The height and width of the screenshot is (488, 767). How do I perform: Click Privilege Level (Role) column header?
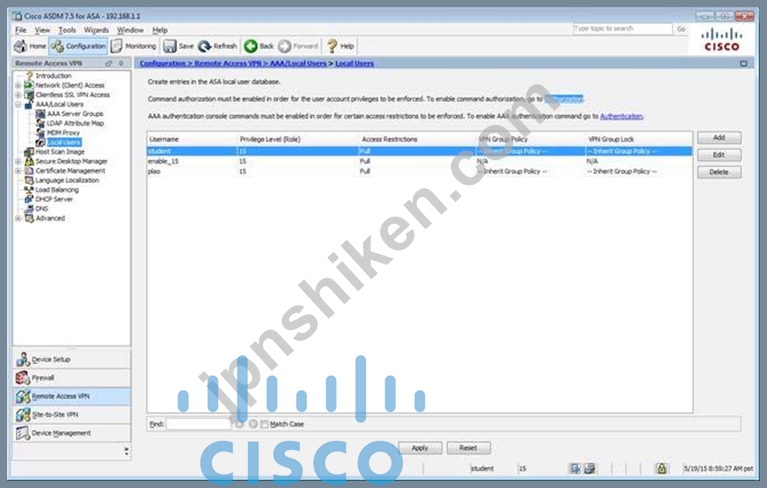[298, 139]
